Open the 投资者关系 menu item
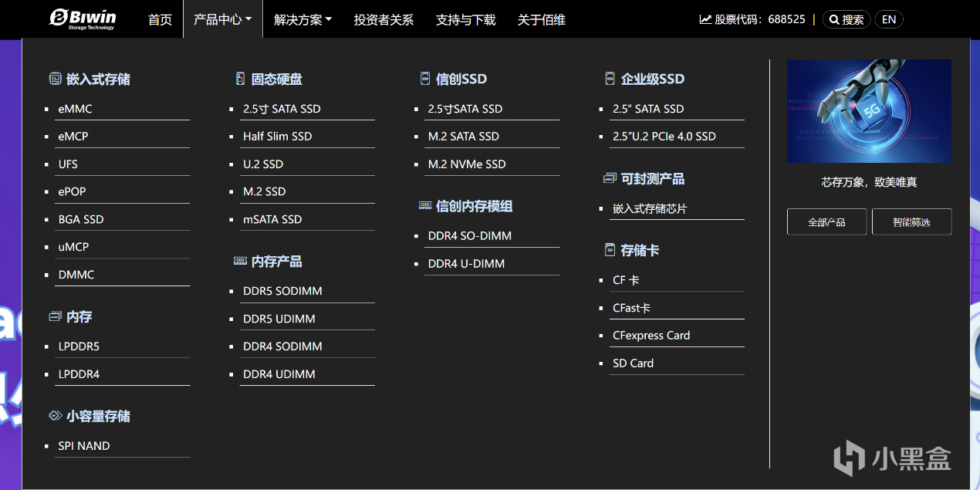The width and height of the screenshot is (980, 490). click(x=384, y=19)
